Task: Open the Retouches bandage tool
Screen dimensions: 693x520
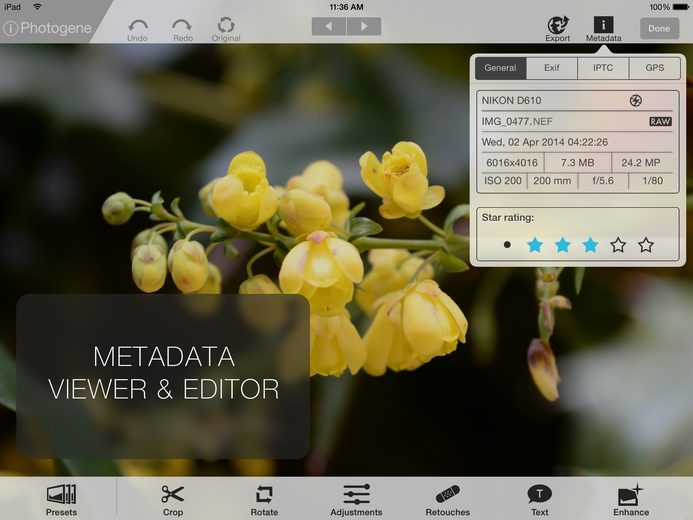Action: (x=448, y=500)
